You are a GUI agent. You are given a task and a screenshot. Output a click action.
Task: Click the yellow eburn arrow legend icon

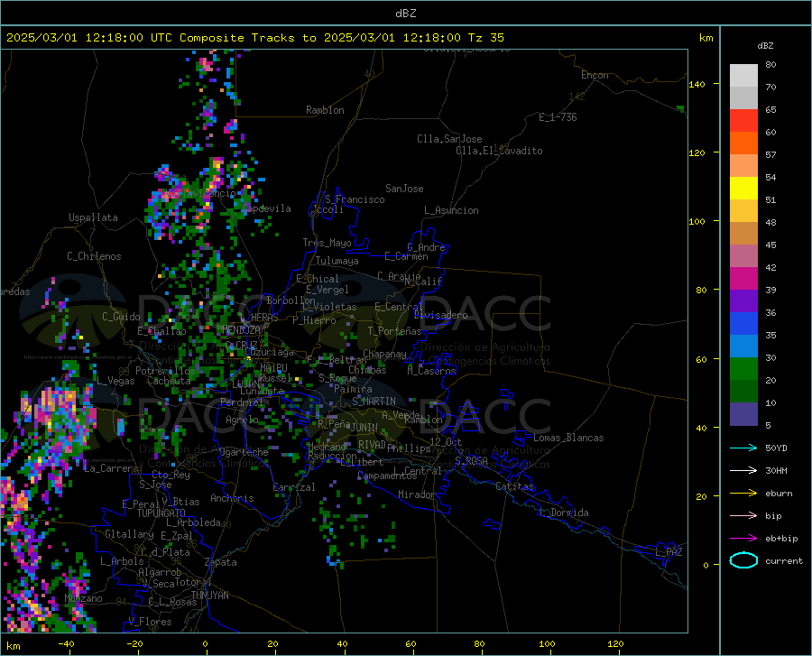tap(743, 493)
